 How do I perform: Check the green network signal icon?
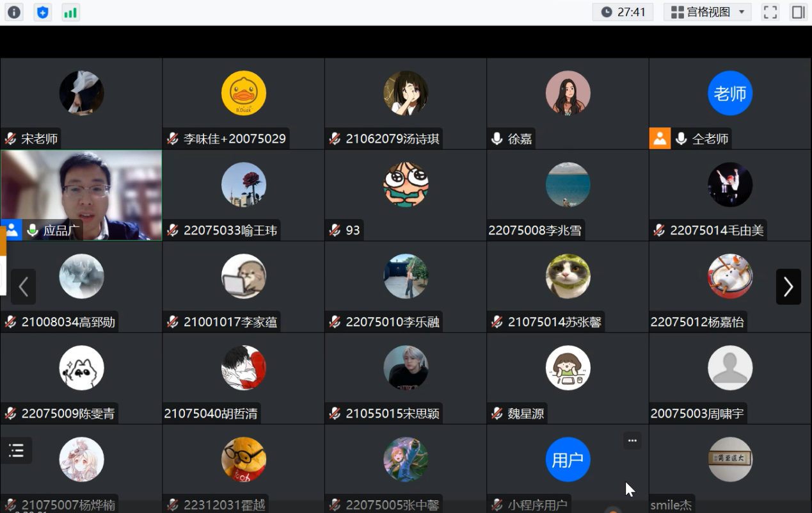[70, 12]
